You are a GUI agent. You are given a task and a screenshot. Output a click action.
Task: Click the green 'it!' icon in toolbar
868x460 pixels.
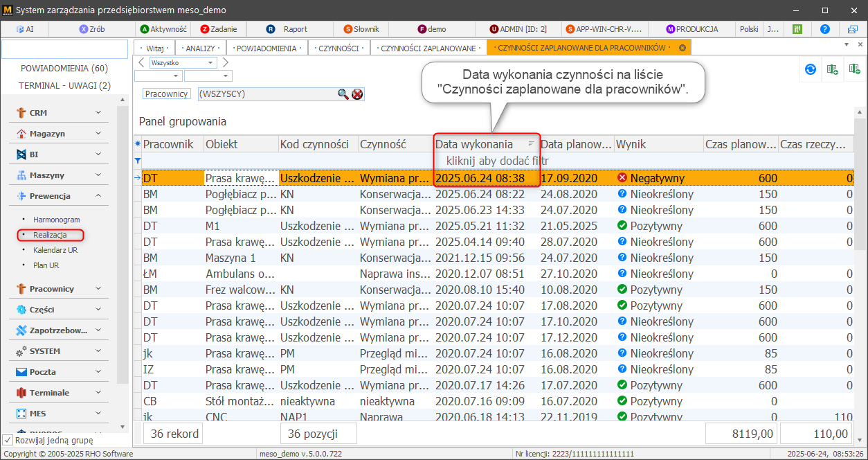[x=797, y=29]
